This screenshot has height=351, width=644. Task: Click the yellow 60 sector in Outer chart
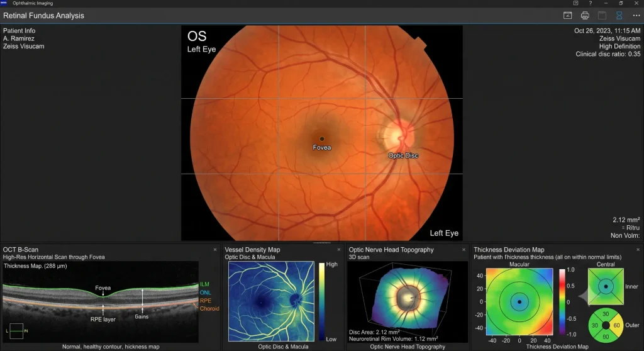[616, 325]
